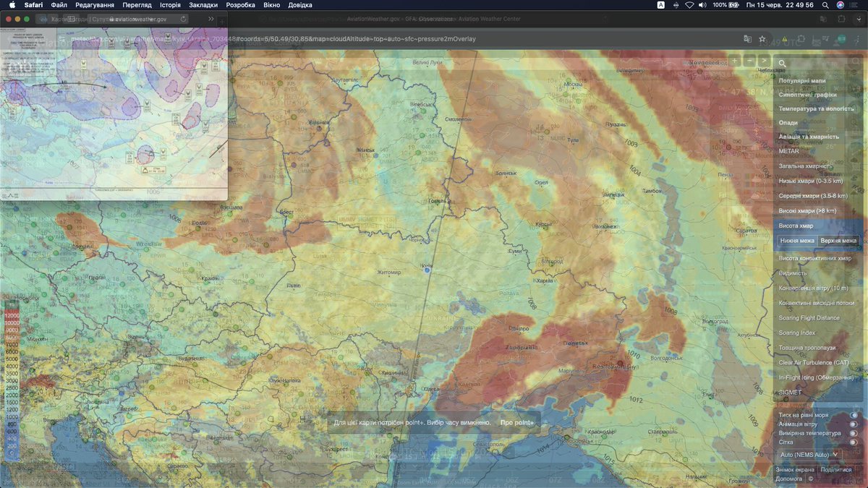Screen dimensions: 868x488
Task: Click Знімок екрана button
Action: click(x=795, y=470)
